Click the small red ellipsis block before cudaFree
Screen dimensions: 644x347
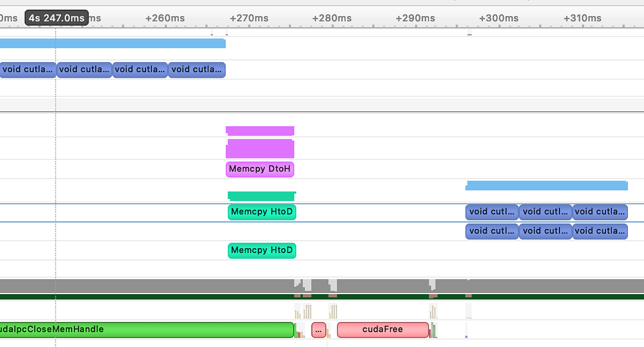[319, 330]
